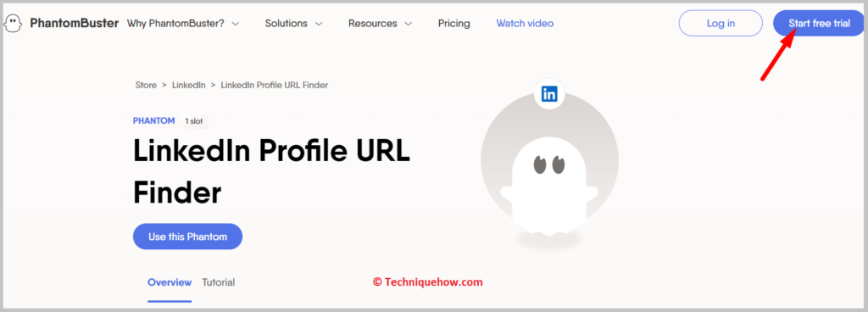Click the Use this Phantom button

pyautogui.click(x=187, y=237)
